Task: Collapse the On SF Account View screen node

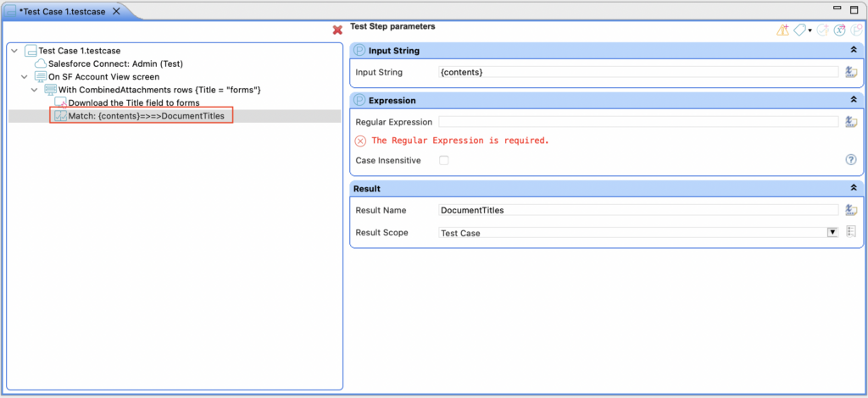Action: pyautogui.click(x=25, y=77)
